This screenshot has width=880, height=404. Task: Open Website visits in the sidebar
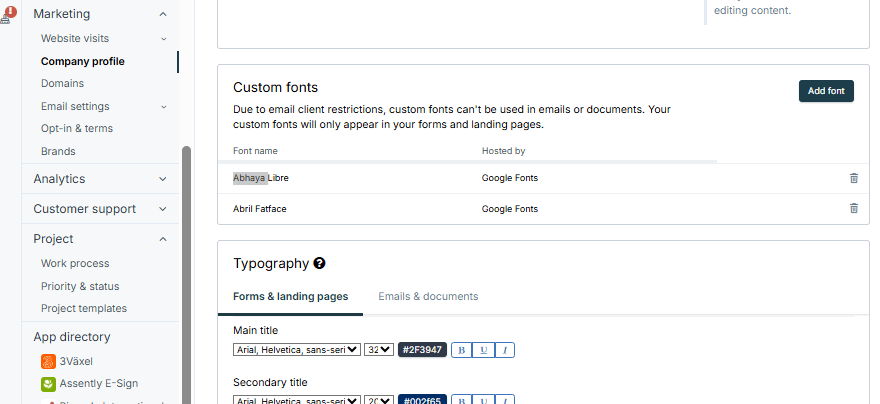(x=75, y=39)
